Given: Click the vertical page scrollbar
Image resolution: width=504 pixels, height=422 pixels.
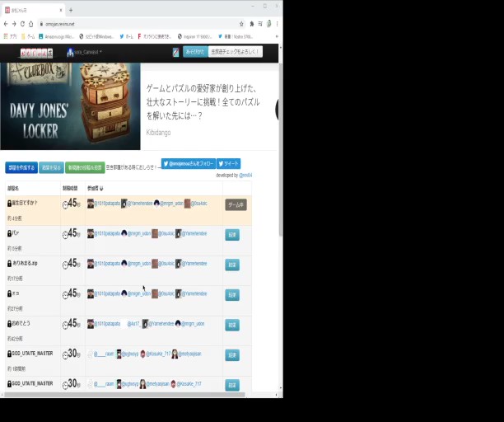Looking at the screenshot, I should point(281,149).
